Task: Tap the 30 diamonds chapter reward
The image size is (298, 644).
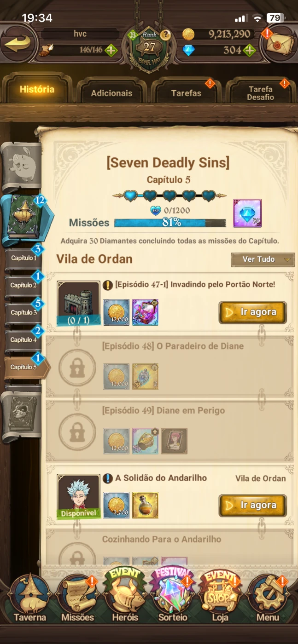Action: 247,213
